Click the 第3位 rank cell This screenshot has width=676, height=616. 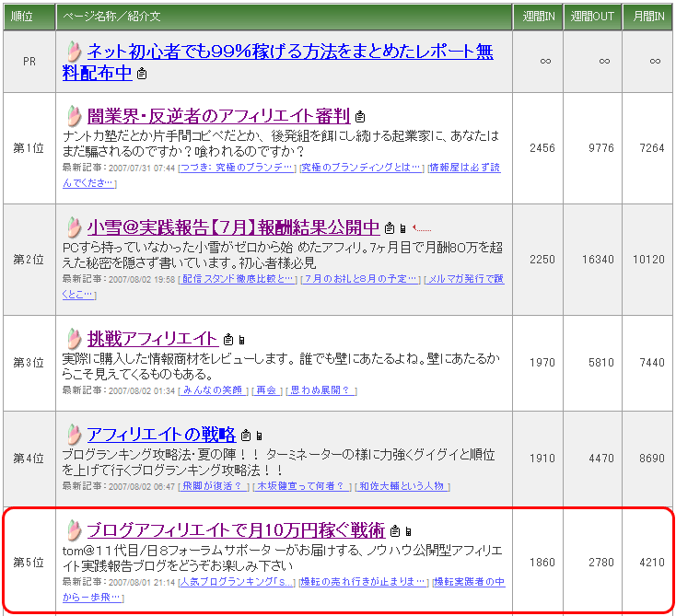tap(29, 362)
